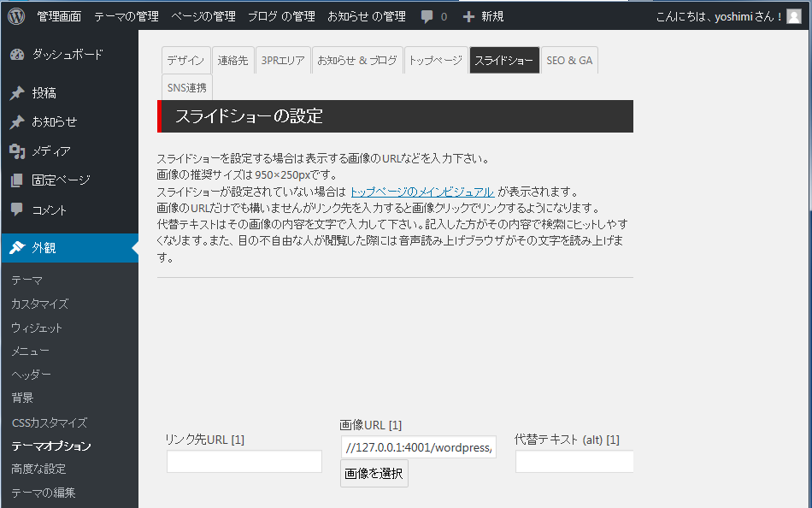812x508 pixels.
Task: Follow the トップページのメインビジュアル link
Action: 422,192
